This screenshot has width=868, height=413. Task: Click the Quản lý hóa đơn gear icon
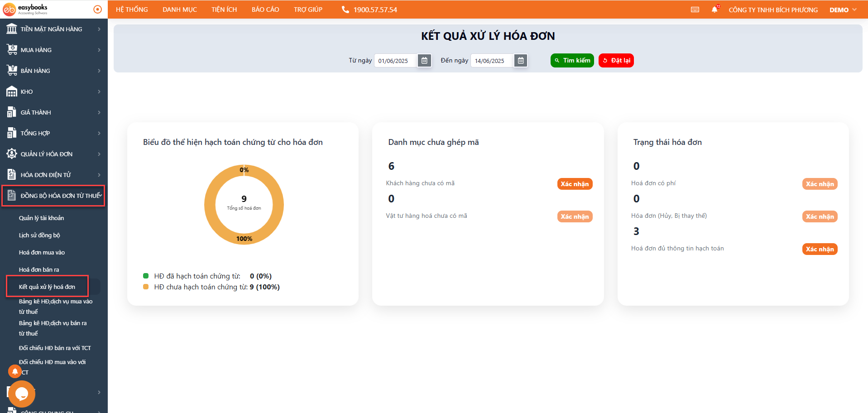[12, 154]
